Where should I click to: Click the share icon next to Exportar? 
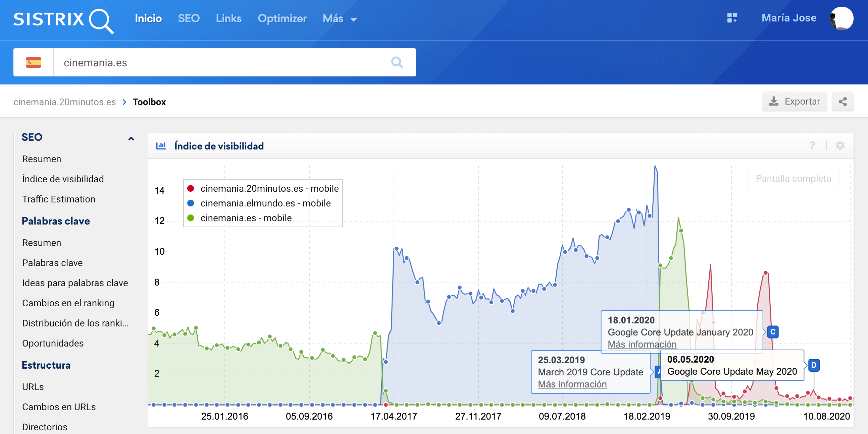coord(843,102)
